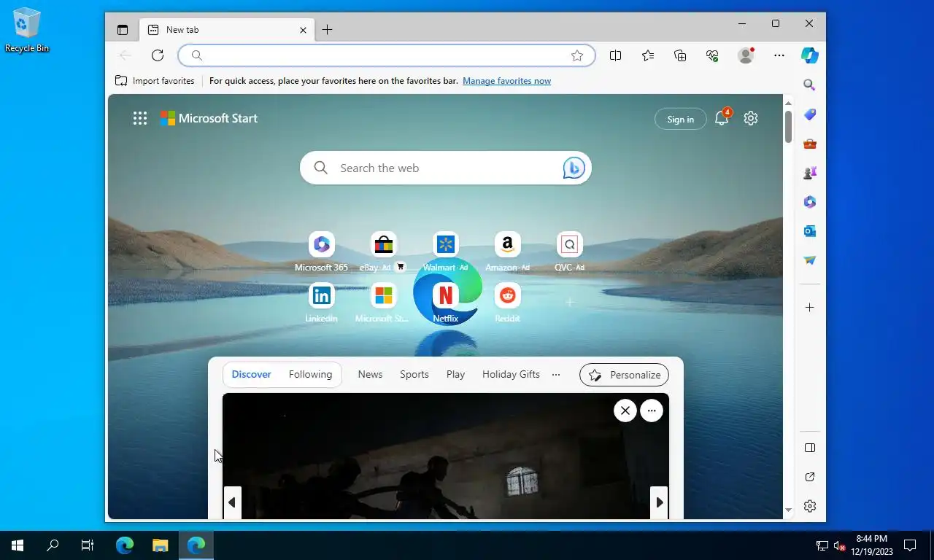Viewport: 934px width, 560px height.
Task: Open Walmart quick link tile
Action: click(x=445, y=252)
